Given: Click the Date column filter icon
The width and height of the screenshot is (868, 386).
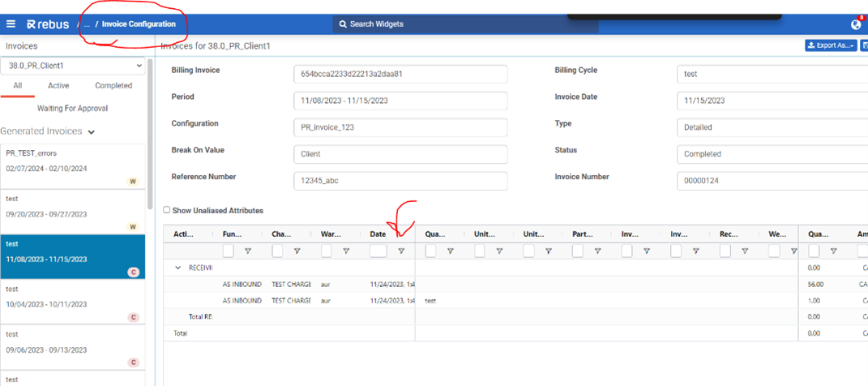Looking at the screenshot, I should pos(400,251).
